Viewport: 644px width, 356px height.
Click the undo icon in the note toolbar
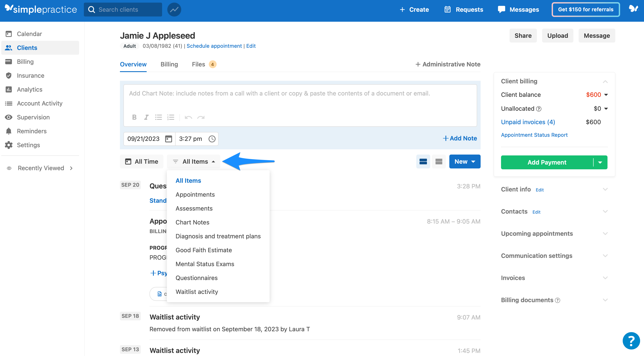pyautogui.click(x=188, y=117)
